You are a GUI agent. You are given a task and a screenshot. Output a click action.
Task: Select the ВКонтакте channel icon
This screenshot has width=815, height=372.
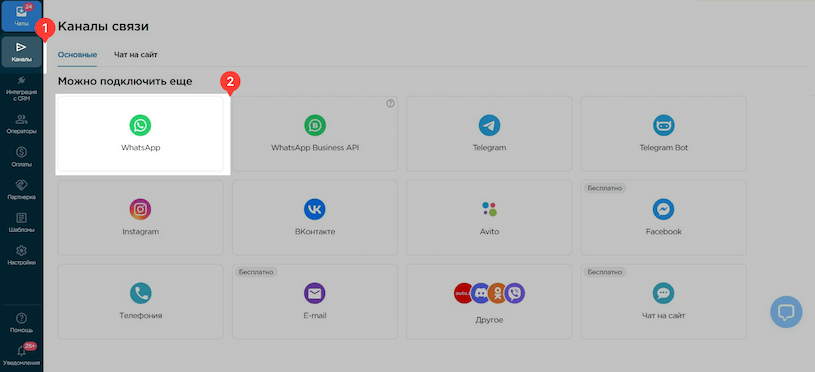pyautogui.click(x=314, y=209)
